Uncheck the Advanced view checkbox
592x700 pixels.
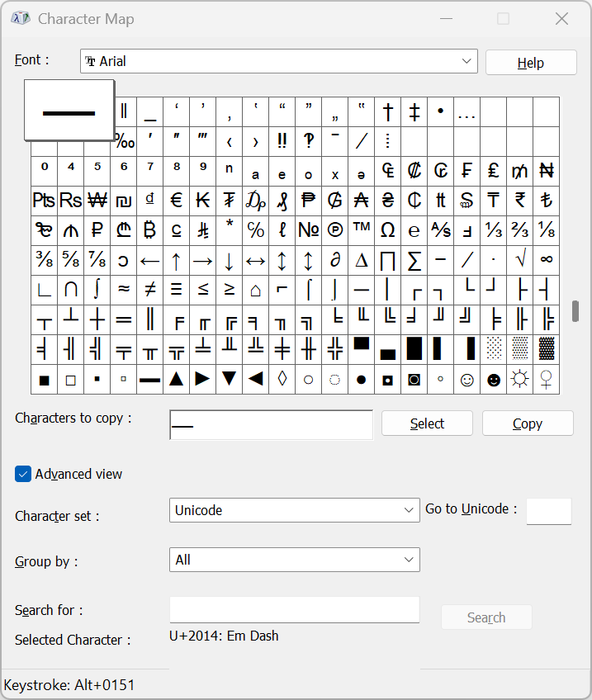[x=23, y=474]
